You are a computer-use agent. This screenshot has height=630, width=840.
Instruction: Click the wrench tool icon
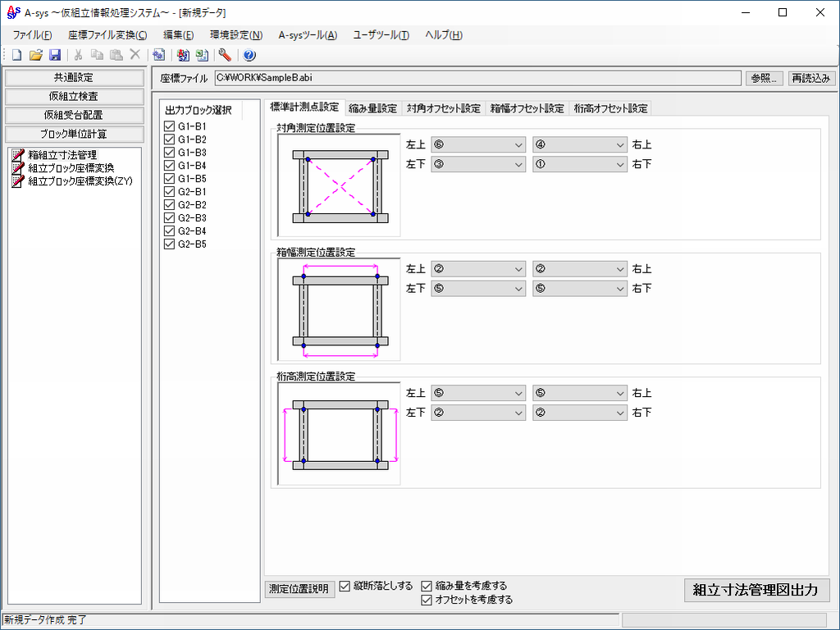(x=225, y=55)
